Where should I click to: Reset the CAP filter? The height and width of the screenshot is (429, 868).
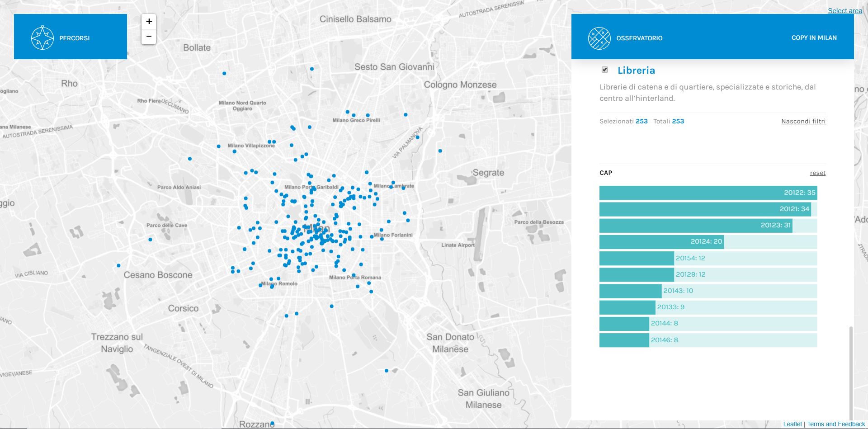tap(817, 173)
